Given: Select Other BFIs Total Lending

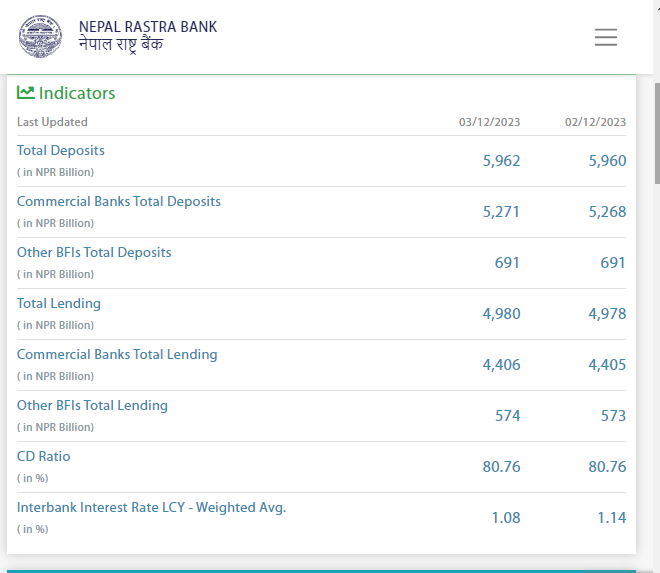Looking at the screenshot, I should click(x=92, y=405).
